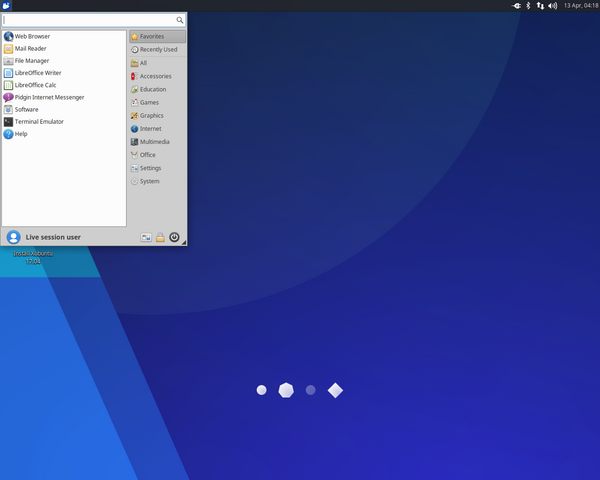600x480 pixels.
Task: Browse the Multimedia category
Action: [154, 142]
